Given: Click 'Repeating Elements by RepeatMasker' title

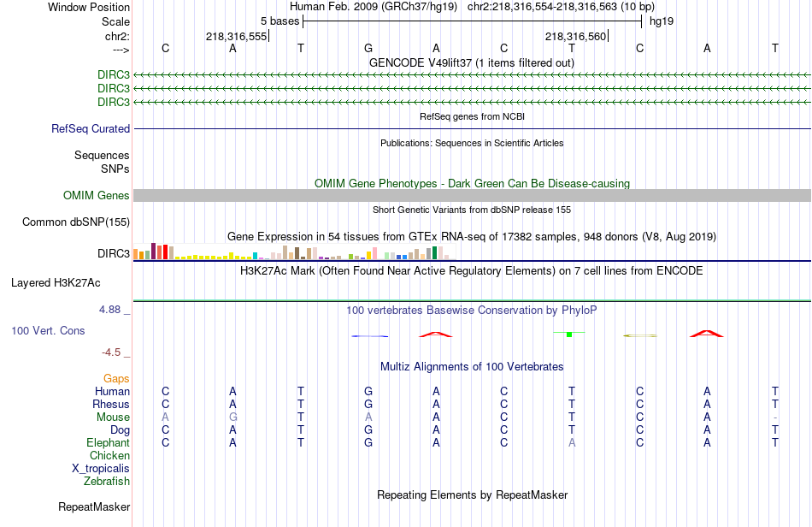Looking at the screenshot, I should [473, 494].
